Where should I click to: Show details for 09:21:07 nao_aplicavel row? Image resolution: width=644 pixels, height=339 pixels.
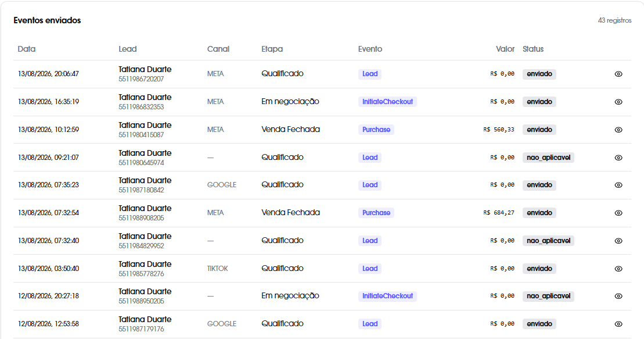(x=618, y=158)
